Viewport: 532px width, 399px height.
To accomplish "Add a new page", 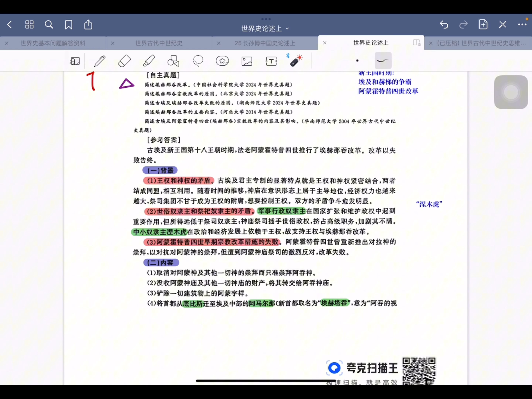I will tap(483, 24).
